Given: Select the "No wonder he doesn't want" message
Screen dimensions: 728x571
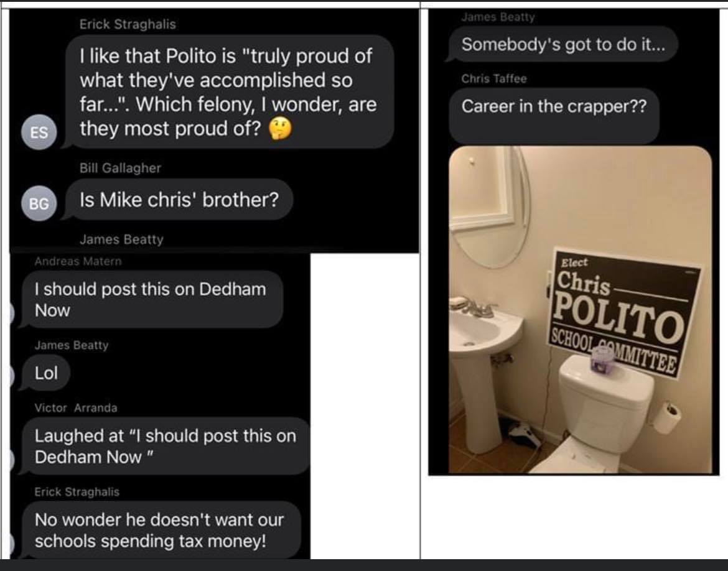Looking at the screenshot, I should (159, 530).
